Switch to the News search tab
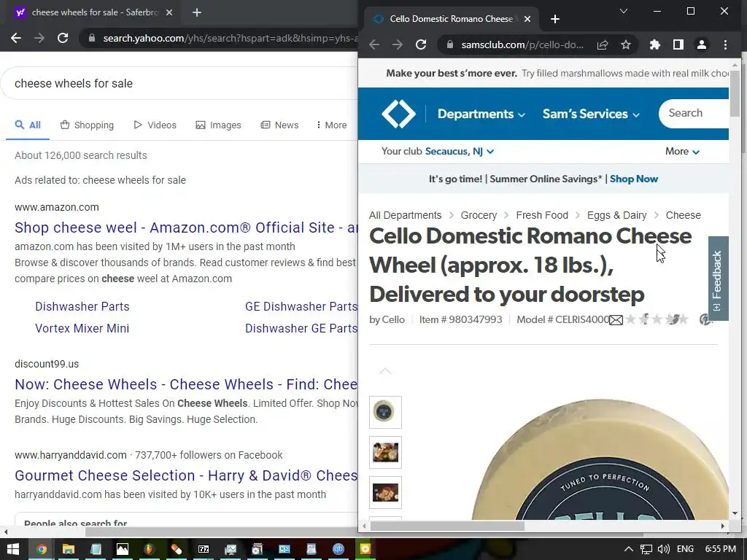The width and height of the screenshot is (747, 560). (x=279, y=125)
